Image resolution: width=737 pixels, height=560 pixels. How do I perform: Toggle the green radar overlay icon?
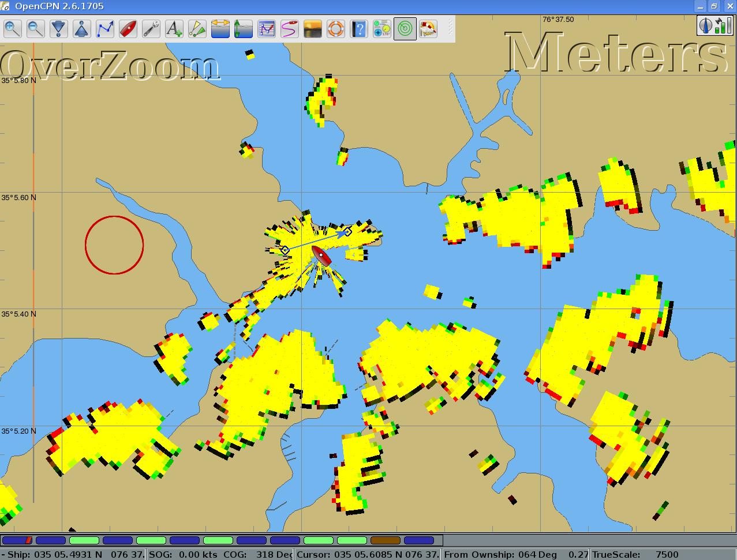tap(405, 28)
